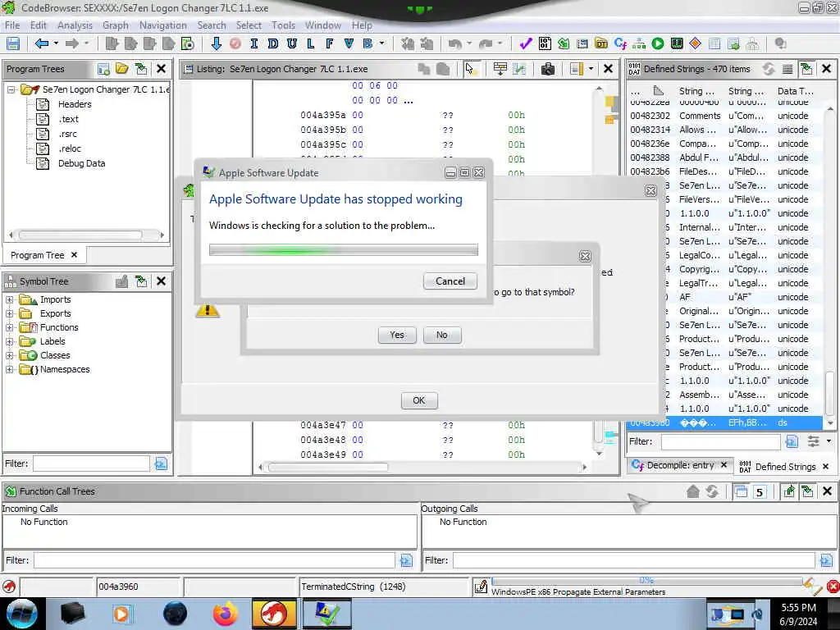The width and height of the screenshot is (840, 630).
Task: Click the Save icon in toolbar
Action: pyautogui.click(x=13, y=44)
